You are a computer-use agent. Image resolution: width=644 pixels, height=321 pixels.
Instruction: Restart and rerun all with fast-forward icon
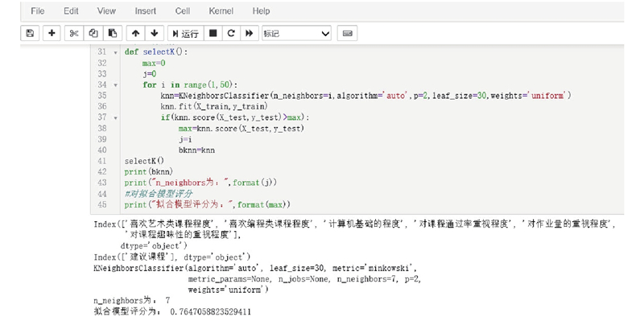(x=250, y=33)
